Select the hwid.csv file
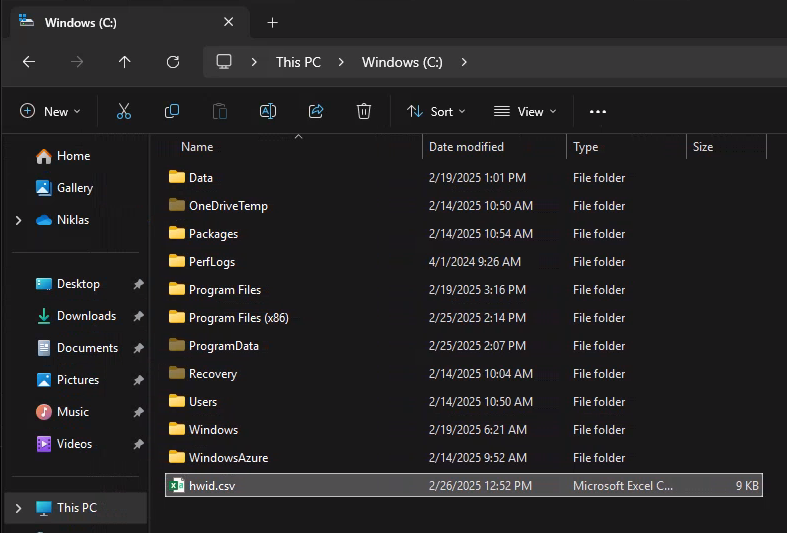 (x=212, y=486)
